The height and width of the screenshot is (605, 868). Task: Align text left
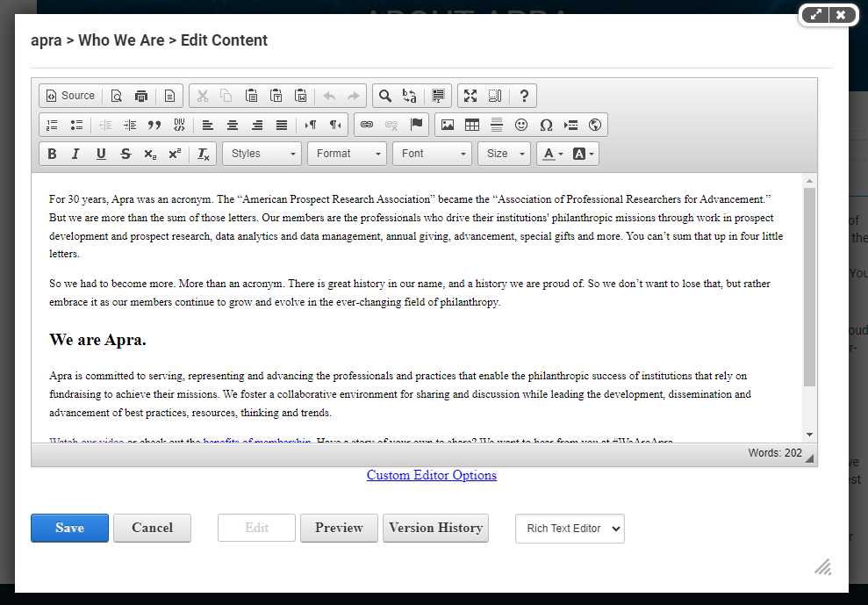(208, 126)
